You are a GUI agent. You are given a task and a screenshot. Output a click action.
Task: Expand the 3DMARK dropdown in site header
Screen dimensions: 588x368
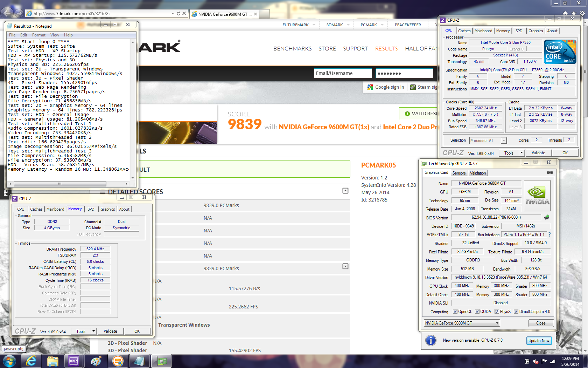pyautogui.click(x=348, y=25)
